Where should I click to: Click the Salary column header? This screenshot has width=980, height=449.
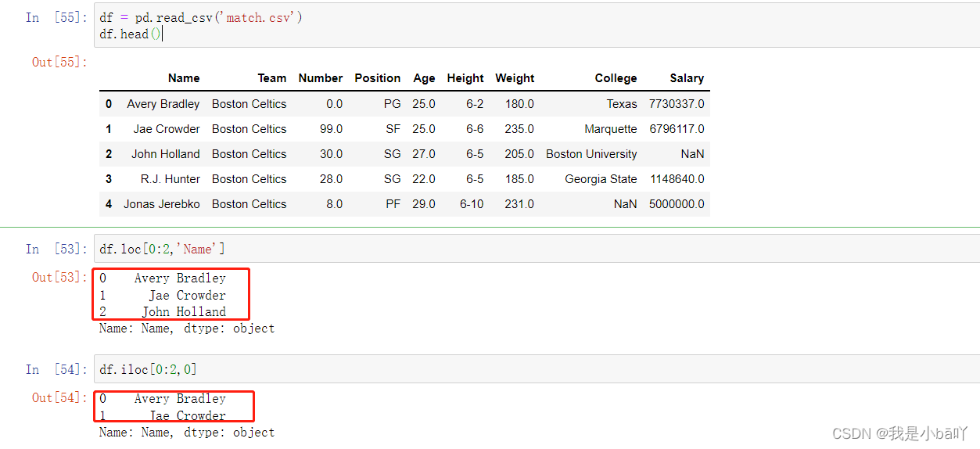687,78
